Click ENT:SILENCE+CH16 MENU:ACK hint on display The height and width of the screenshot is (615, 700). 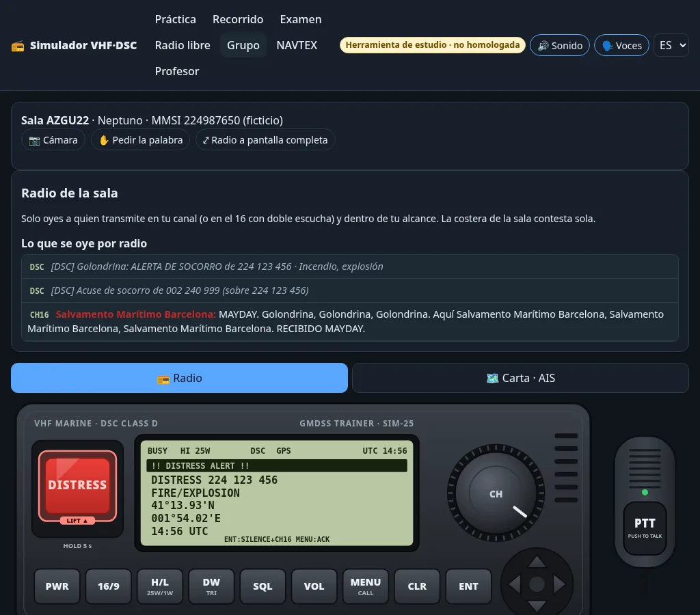(277, 539)
